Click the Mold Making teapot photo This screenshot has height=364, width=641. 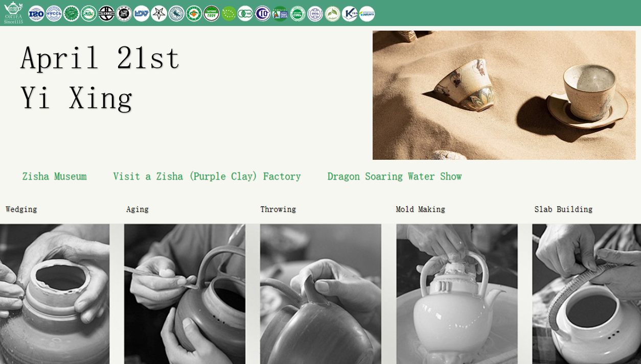pyautogui.click(x=457, y=294)
